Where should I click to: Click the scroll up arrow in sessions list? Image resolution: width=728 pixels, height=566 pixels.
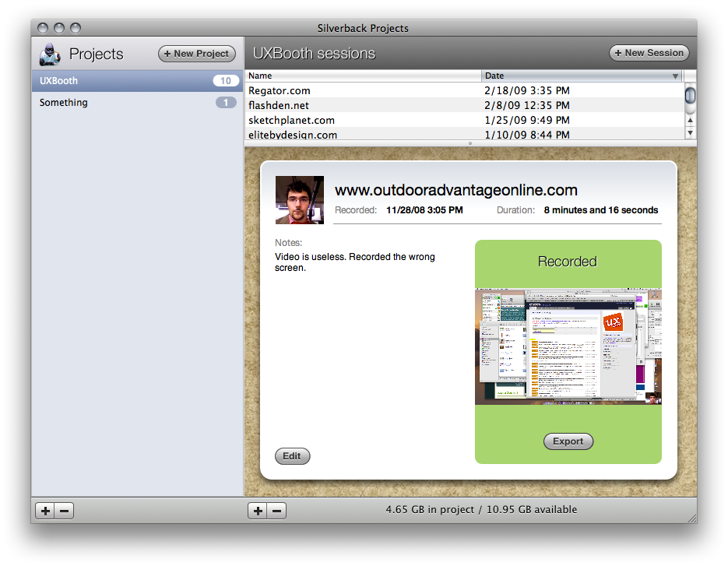691,120
